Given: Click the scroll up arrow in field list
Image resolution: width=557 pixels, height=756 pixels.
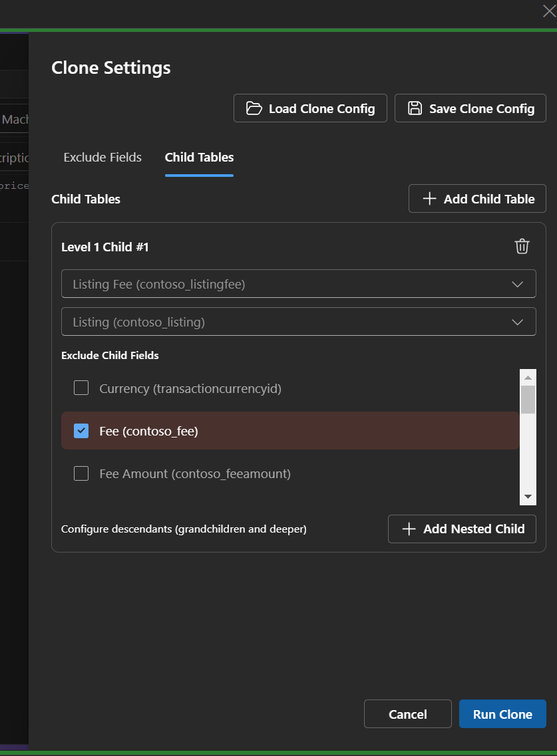Looking at the screenshot, I should click(528, 378).
